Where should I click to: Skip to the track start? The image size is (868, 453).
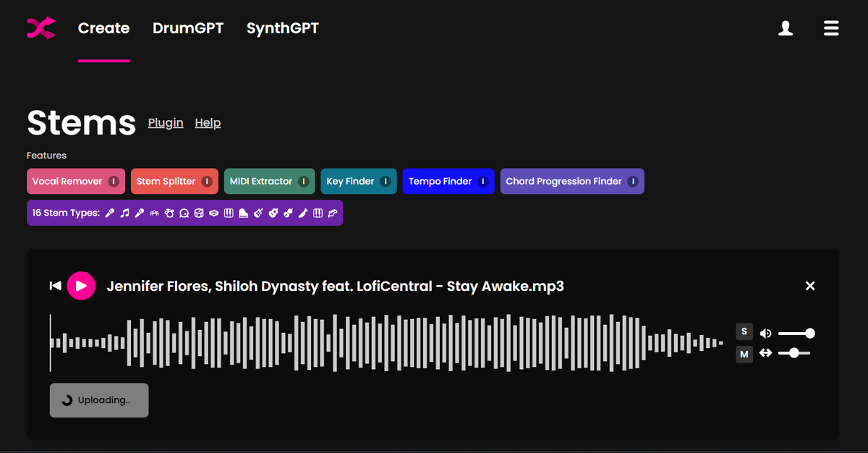(x=55, y=286)
